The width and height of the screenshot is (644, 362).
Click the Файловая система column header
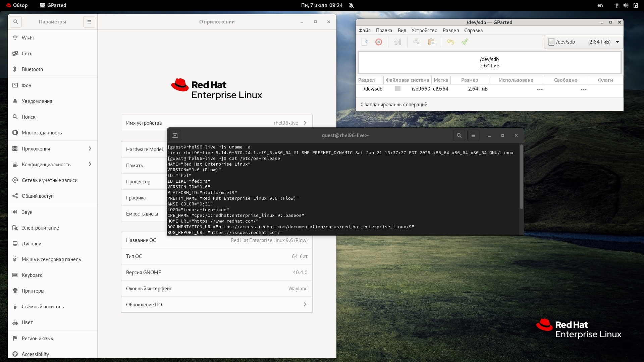pos(407,80)
